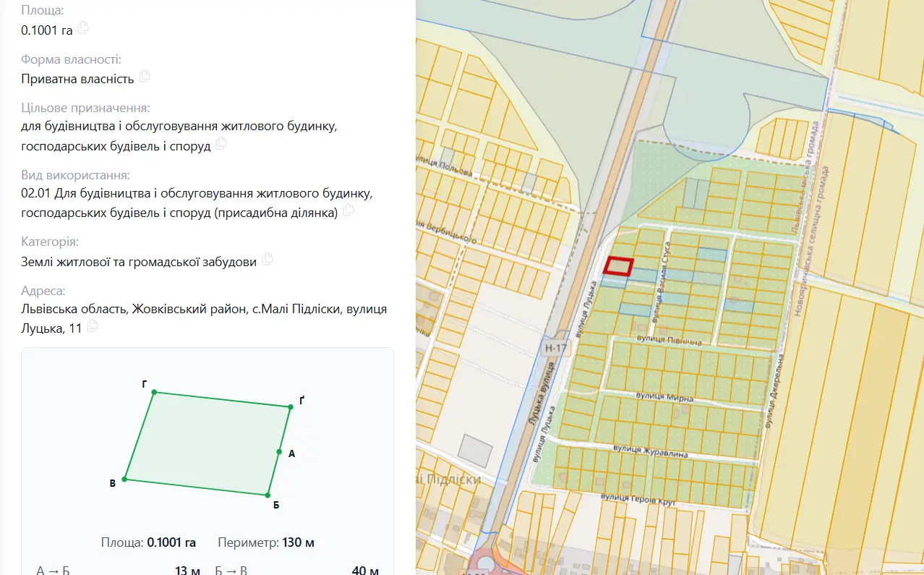
Task: Click vertex Г on the parcel diagram
Action: (154, 392)
